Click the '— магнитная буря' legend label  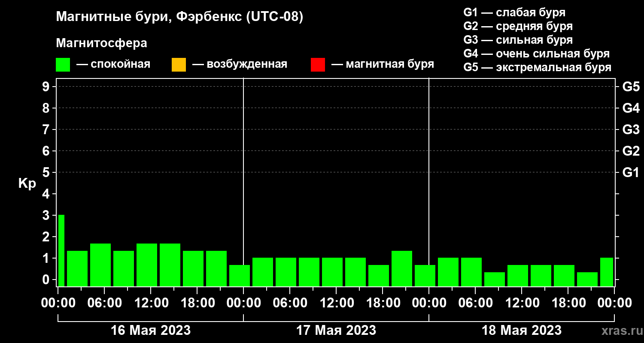[383, 64]
